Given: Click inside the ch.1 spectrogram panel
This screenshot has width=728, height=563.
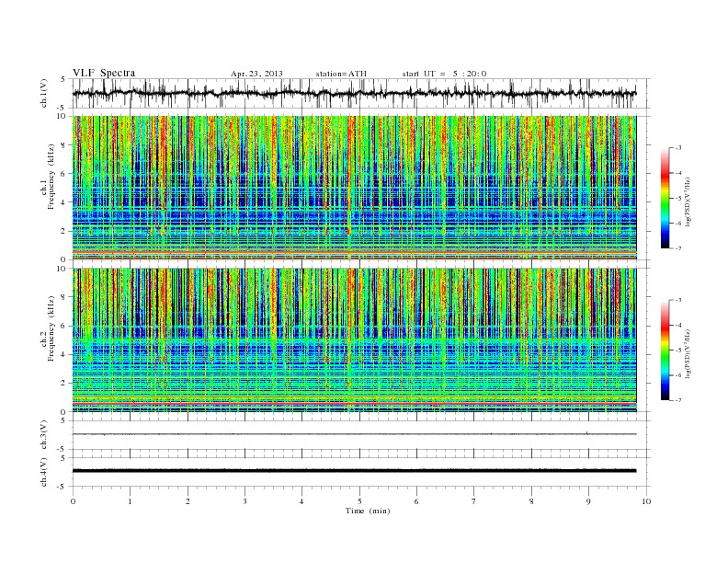Looking at the screenshot, I should coord(354,188).
